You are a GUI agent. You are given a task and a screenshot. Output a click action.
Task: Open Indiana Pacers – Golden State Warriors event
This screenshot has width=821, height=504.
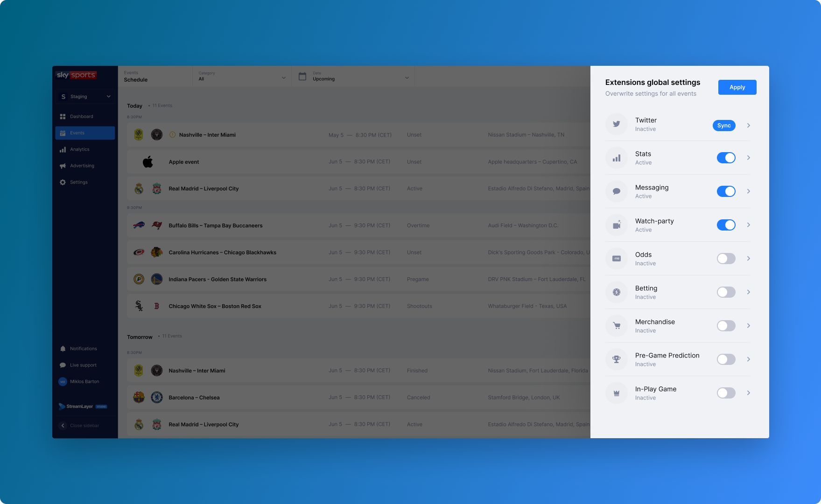point(358,280)
